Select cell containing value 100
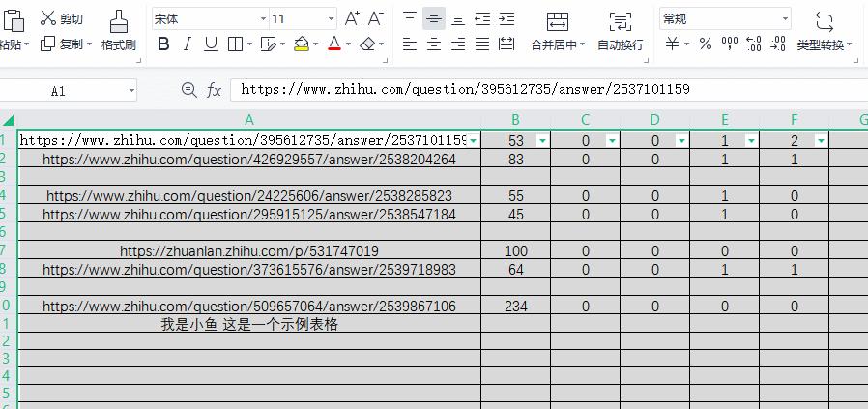 pos(516,250)
